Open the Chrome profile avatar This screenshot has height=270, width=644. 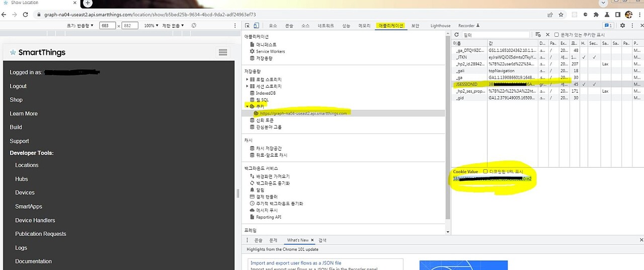point(628,15)
